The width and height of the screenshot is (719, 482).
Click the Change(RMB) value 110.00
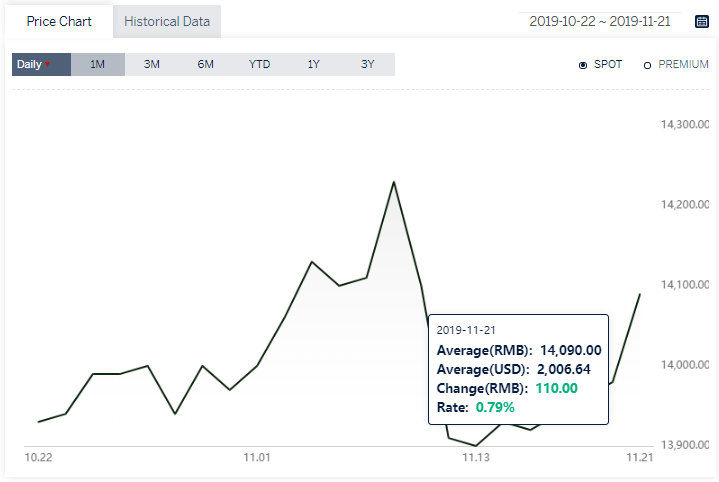557,388
